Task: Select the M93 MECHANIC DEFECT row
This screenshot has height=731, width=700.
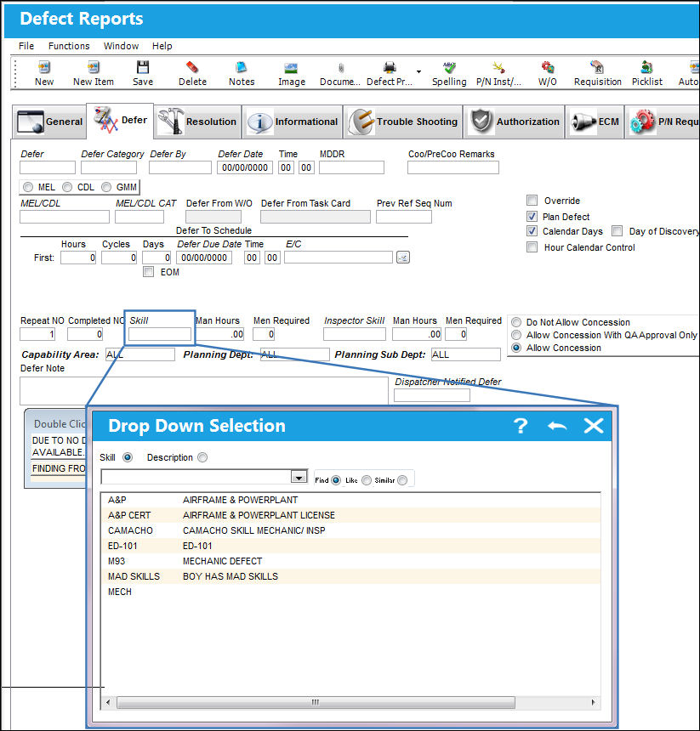Action: click(350, 561)
